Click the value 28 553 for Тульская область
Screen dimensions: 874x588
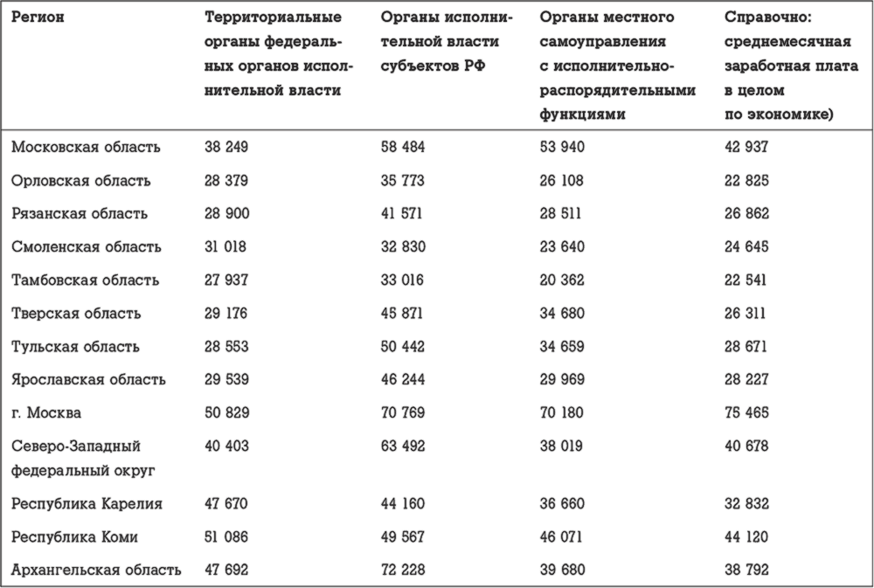click(226, 347)
